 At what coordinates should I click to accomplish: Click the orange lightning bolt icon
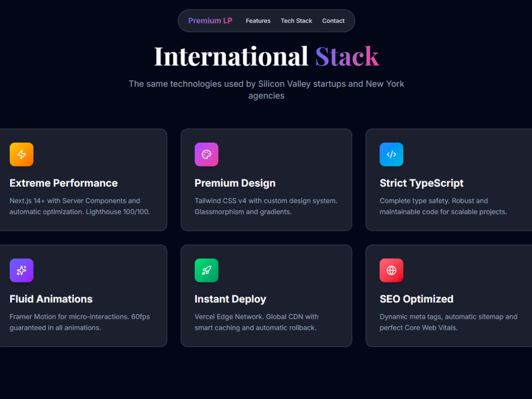tap(21, 154)
